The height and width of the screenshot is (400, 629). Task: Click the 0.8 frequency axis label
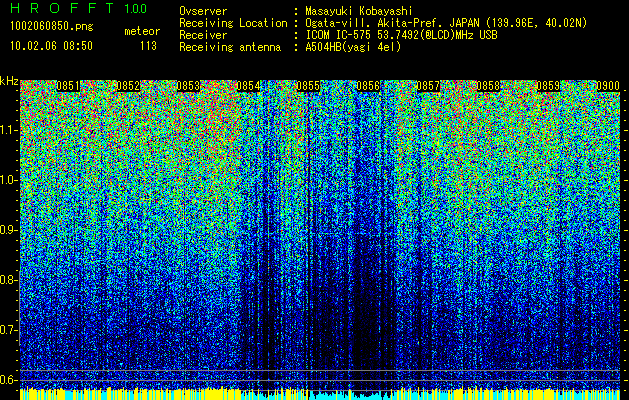[x=8, y=280]
